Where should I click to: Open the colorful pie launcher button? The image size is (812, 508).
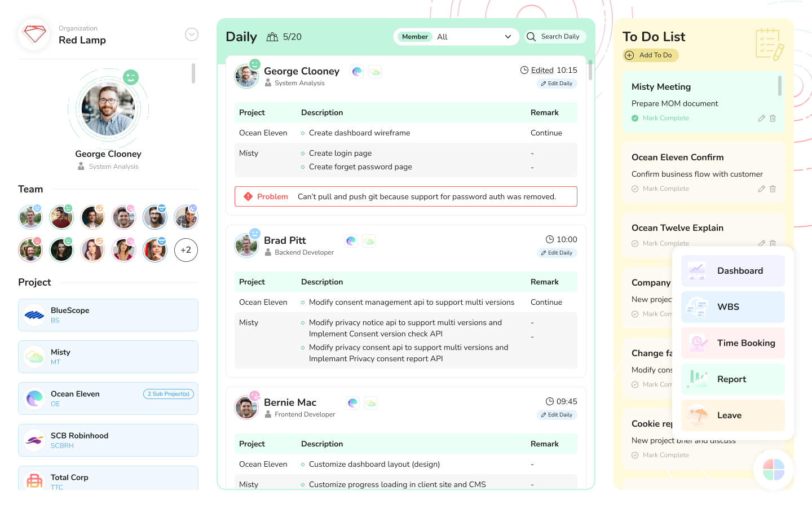click(x=773, y=469)
